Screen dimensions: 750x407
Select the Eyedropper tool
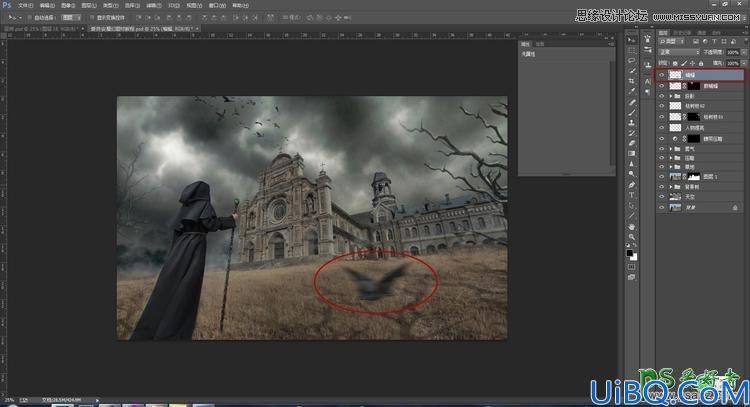coord(631,91)
